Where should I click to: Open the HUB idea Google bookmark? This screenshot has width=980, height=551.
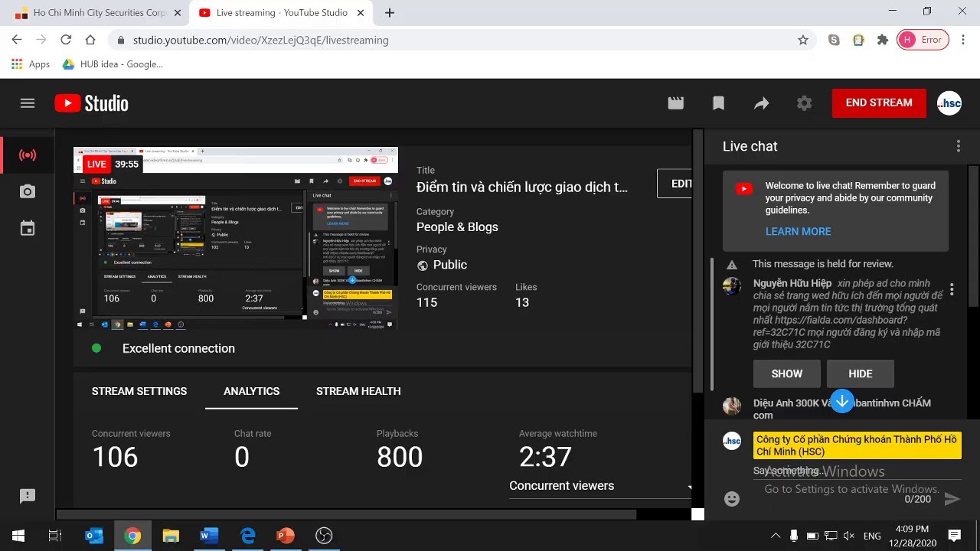point(113,64)
